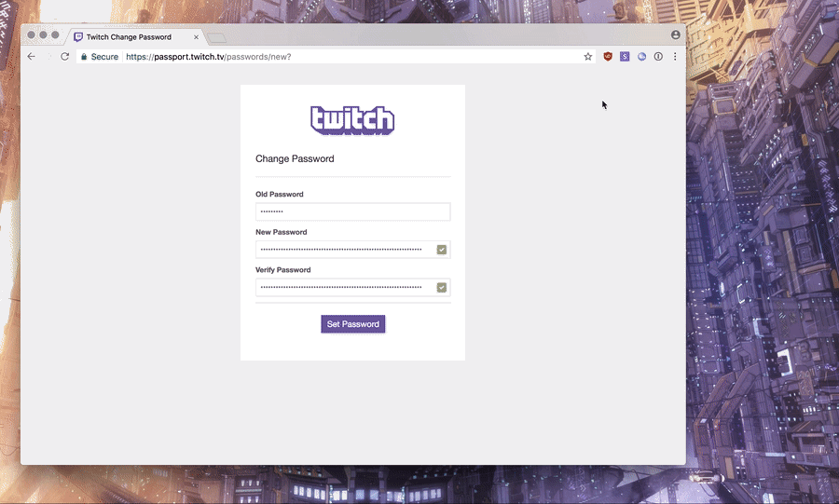Reload the Twitch page
839x504 pixels.
pyautogui.click(x=64, y=56)
